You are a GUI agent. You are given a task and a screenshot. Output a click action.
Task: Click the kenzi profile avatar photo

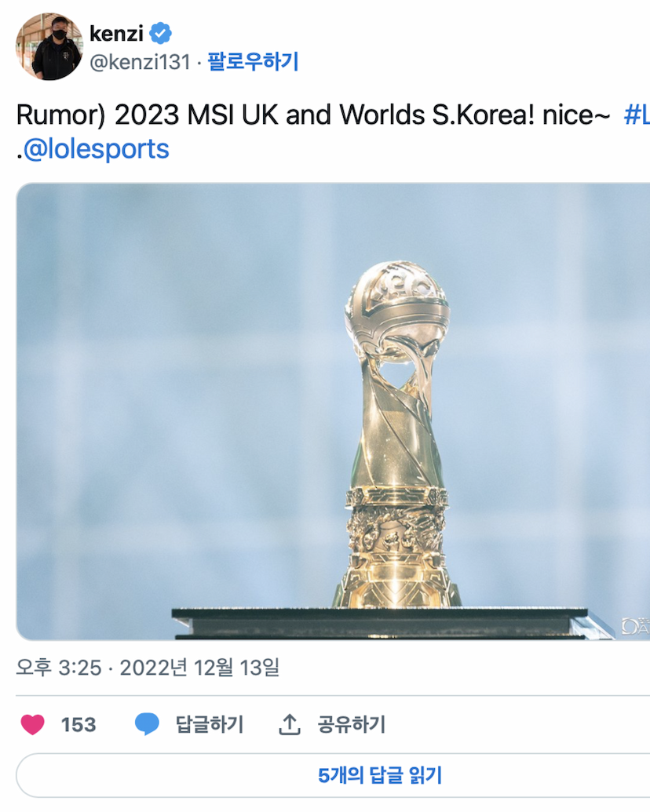[x=49, y=46]
